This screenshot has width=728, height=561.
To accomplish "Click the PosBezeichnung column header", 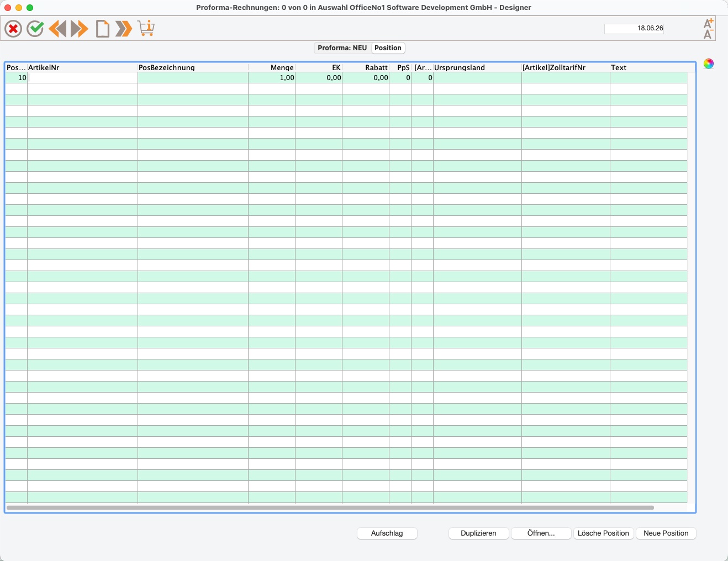I will (x=193, y=67).
